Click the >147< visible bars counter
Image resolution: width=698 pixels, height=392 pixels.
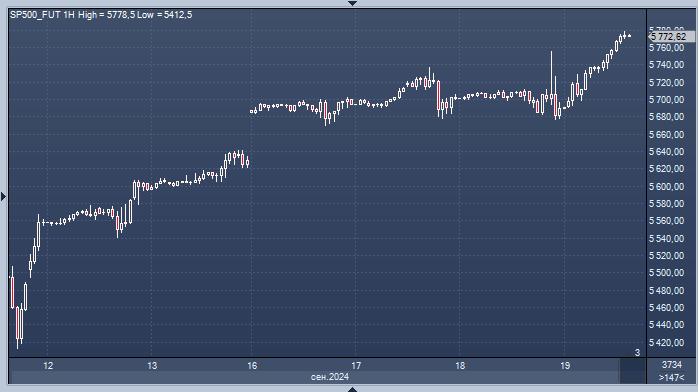671,378
